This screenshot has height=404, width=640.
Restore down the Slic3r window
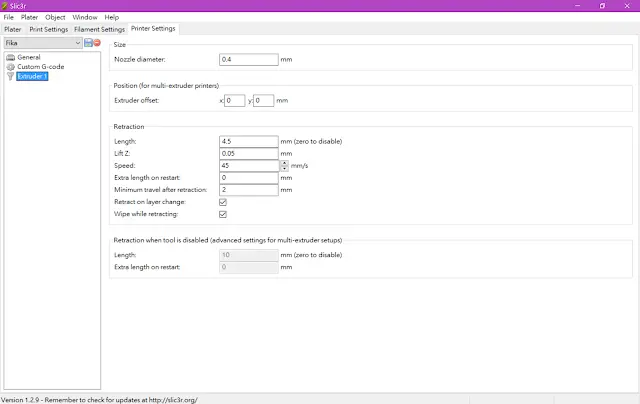point(602,6)
